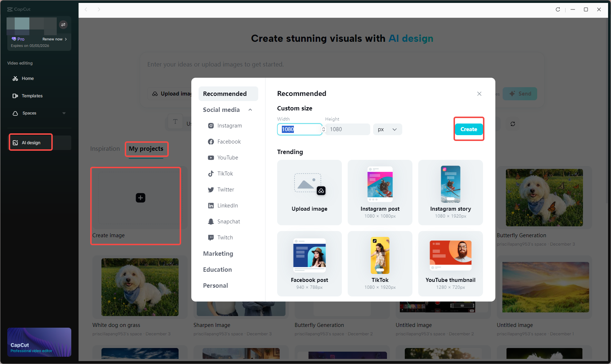
Task: Open the Create image tile
Action: click(x=135, y=198)
